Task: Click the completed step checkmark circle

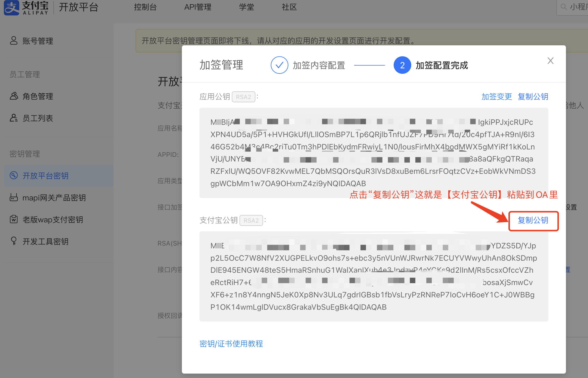Action: click(x=279, y=65)
